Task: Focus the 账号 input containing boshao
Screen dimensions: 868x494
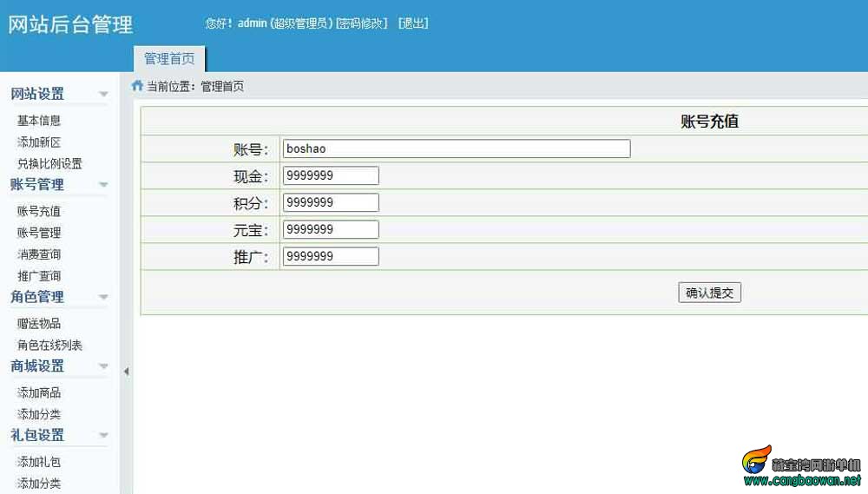Action: click(457, 148)
